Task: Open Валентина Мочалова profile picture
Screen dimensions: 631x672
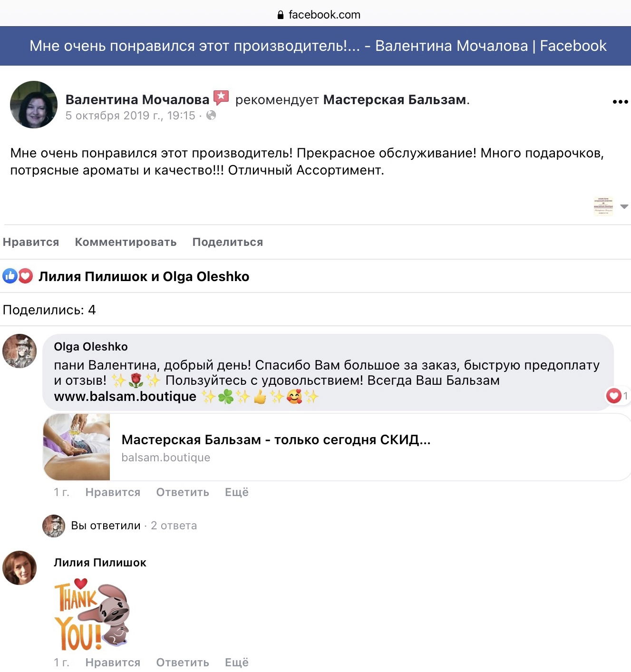Action: coord(34,105)
